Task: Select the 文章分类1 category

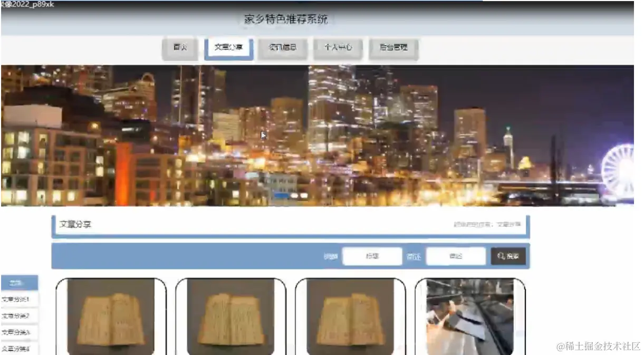Action: (x=19, y=299)
